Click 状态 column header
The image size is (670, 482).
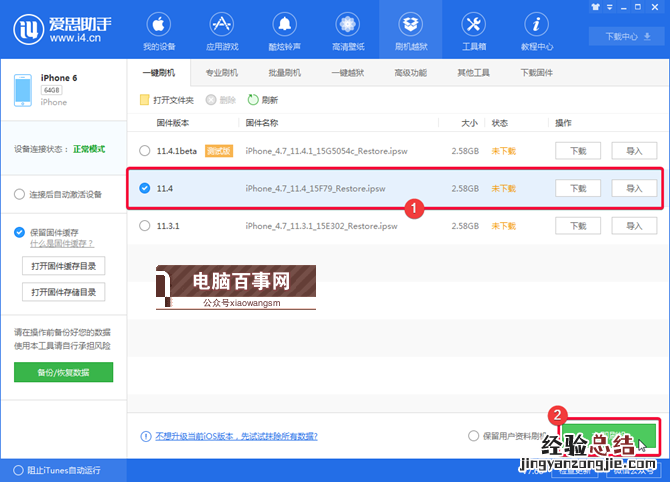click(500, 123)
